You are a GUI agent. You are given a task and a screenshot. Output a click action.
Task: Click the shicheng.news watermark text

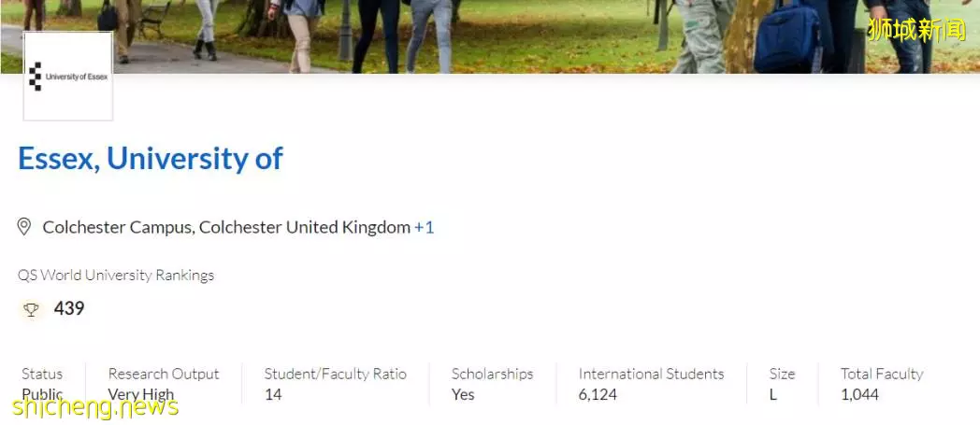pos(95,407)
